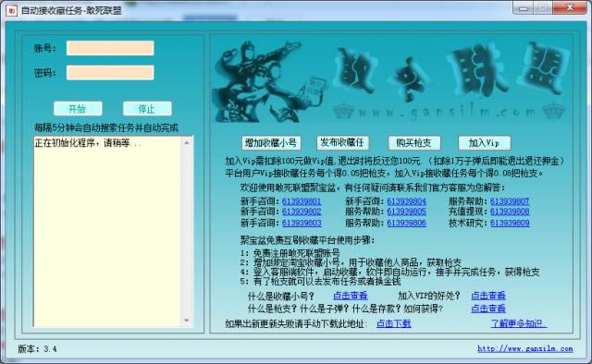Click the log scrollbar down arrow
Viewport: 592px width, 364px height.
tap(187, 321)
